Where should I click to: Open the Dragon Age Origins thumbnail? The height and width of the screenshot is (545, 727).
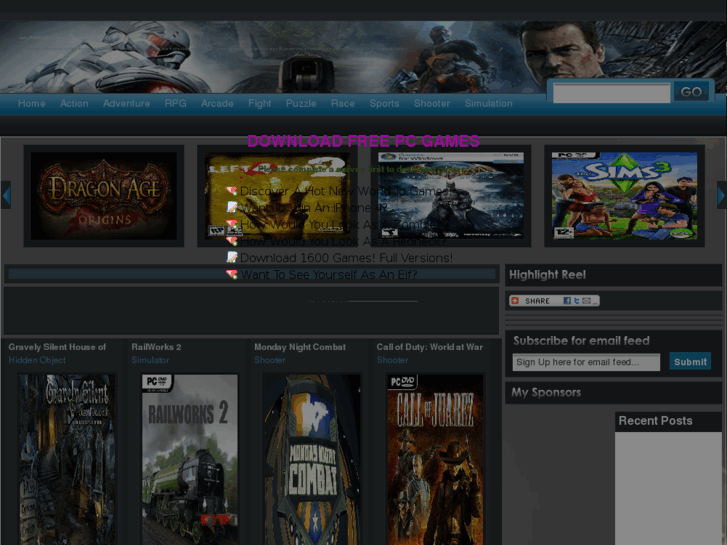tap(104, 196)
